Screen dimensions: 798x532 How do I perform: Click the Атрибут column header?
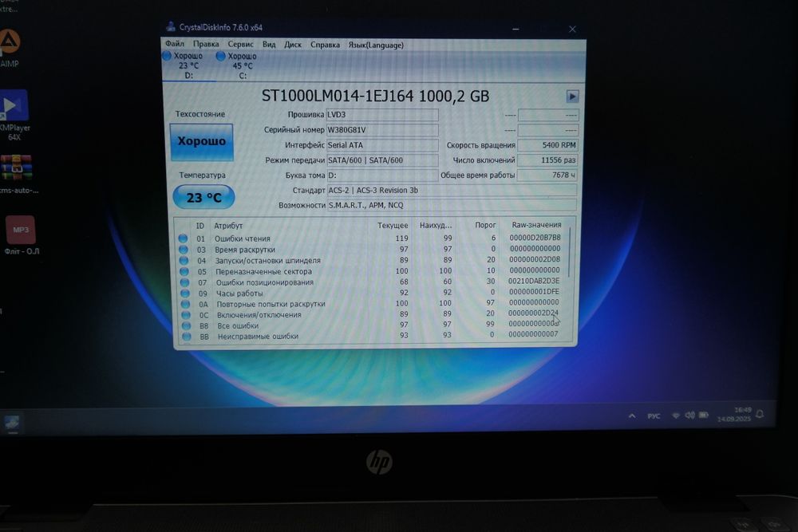(228, 225)
